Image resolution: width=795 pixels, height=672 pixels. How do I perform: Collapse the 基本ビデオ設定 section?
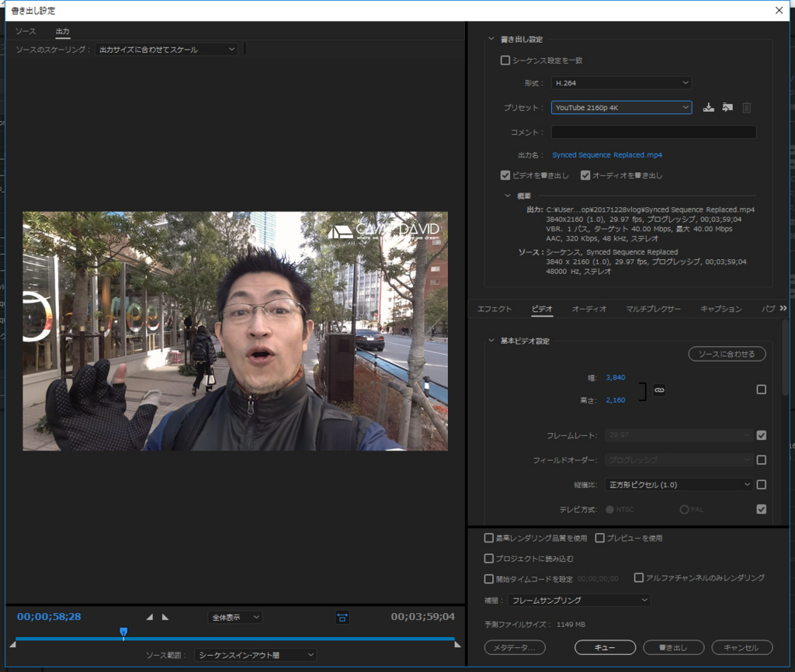click(491, 341)
